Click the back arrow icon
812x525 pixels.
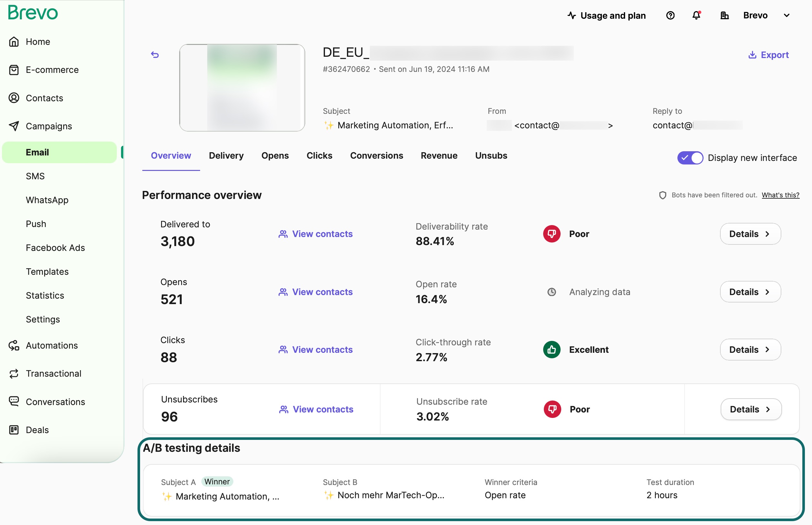pos(155,54)
